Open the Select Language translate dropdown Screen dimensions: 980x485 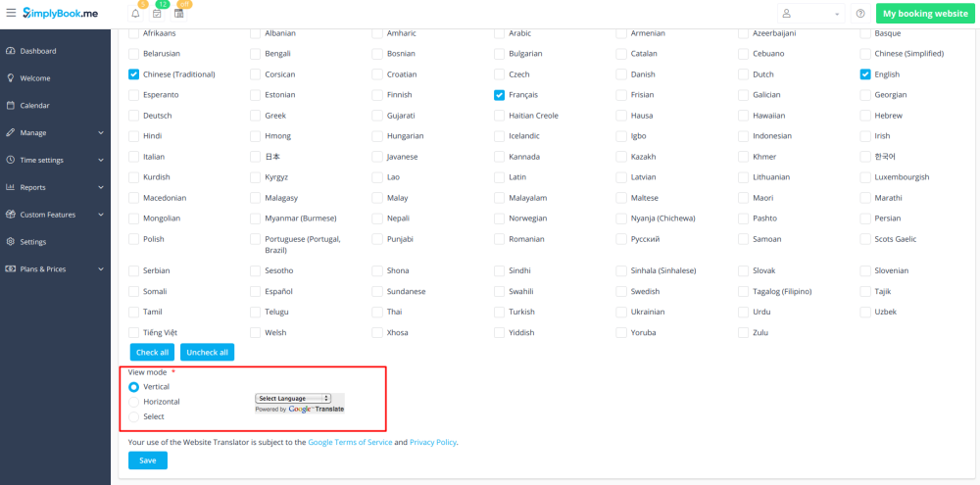coord(293,398)
